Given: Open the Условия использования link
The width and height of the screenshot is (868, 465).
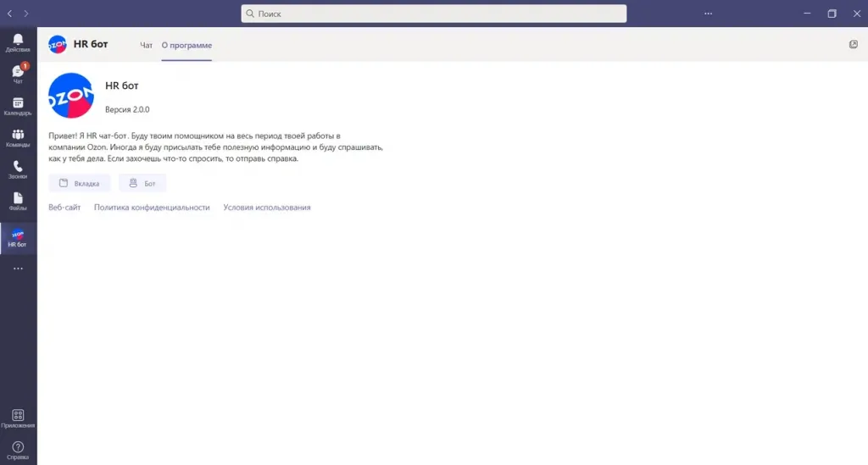Looking at the screenshot, I should click(267, 208).
